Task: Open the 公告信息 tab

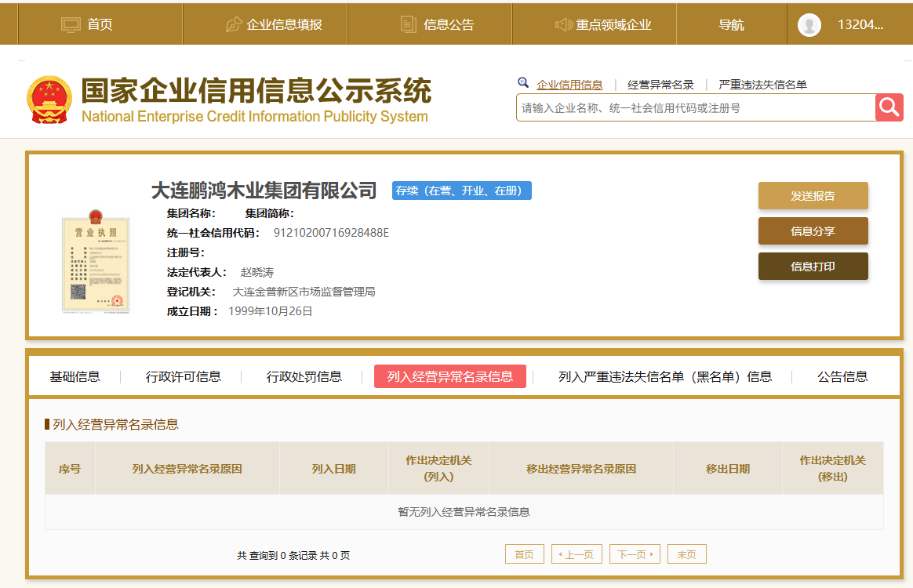Action: click(x=842, y=376)
